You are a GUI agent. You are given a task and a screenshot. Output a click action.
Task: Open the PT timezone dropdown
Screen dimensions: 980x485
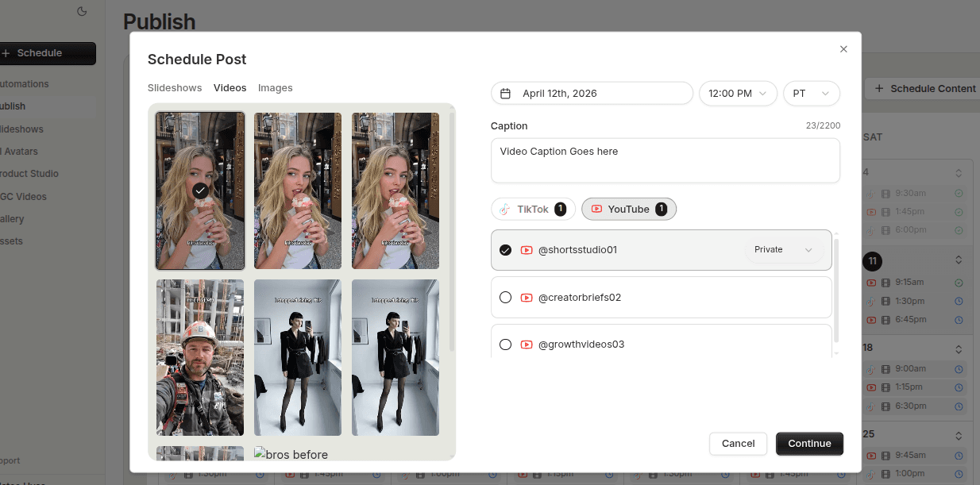[x=811, y=93]
